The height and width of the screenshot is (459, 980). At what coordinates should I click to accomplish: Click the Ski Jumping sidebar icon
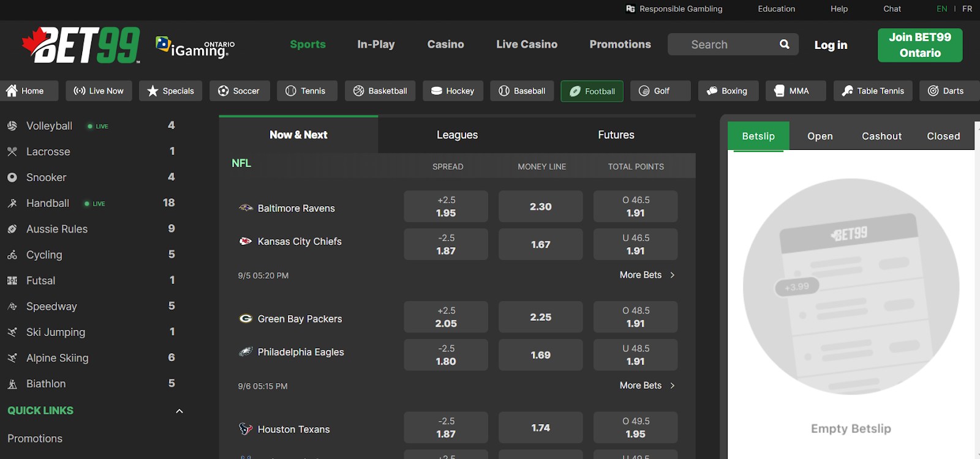(12, 332)
